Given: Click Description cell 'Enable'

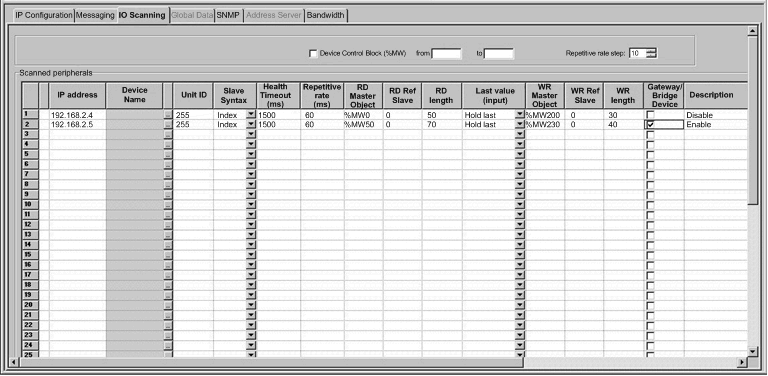Looking at the screenshot, I should [716, 125].
